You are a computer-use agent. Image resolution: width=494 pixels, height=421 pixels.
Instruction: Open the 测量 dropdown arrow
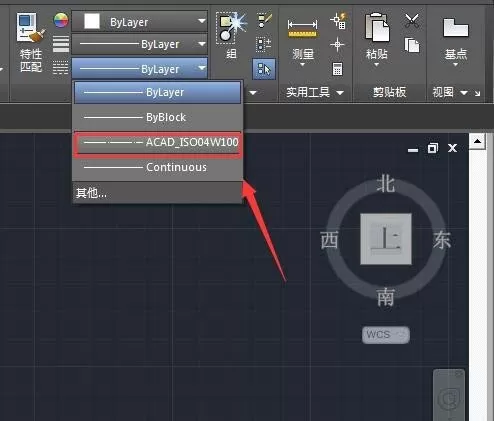[302, 65]
